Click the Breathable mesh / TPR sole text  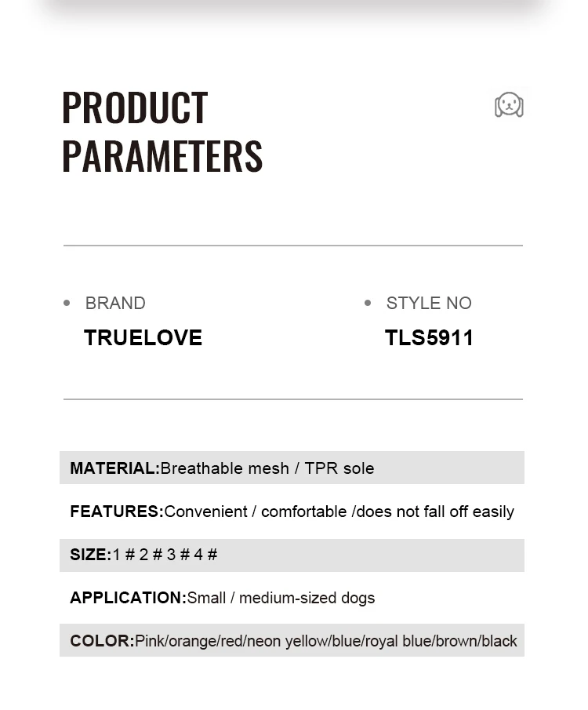coord(267,468)
